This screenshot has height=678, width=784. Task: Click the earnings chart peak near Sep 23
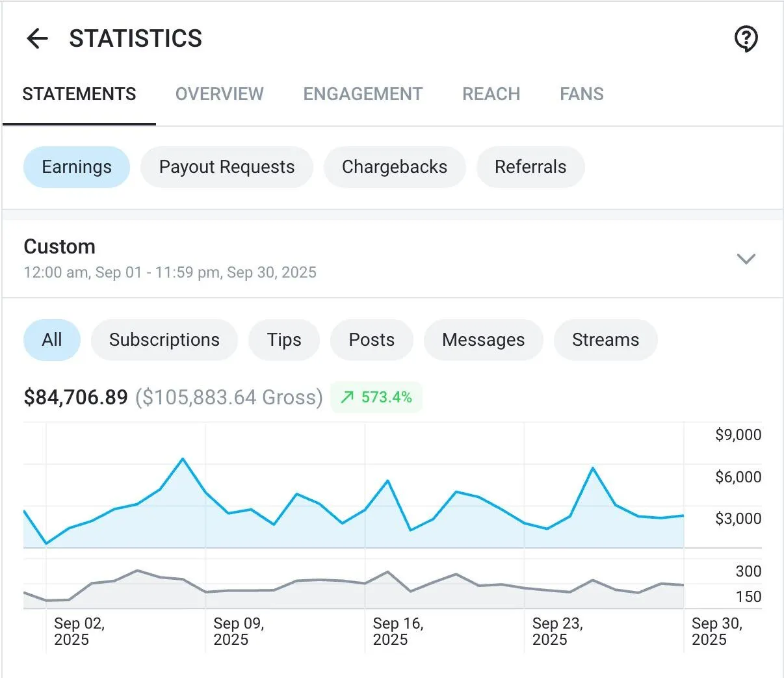593,468
